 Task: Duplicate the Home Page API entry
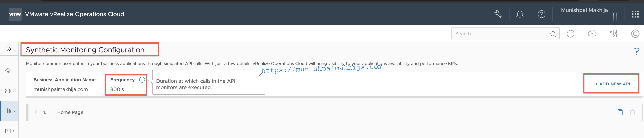[x=620, y=112]
